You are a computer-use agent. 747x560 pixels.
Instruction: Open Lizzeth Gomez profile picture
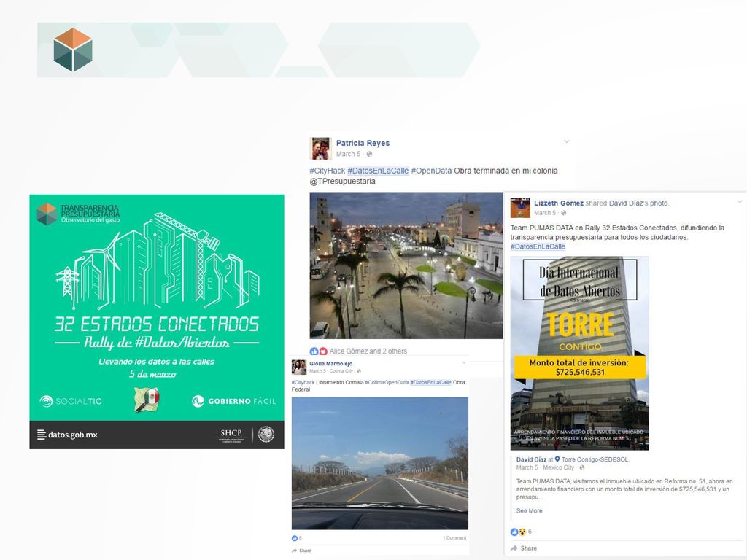(x=520, y=208)
